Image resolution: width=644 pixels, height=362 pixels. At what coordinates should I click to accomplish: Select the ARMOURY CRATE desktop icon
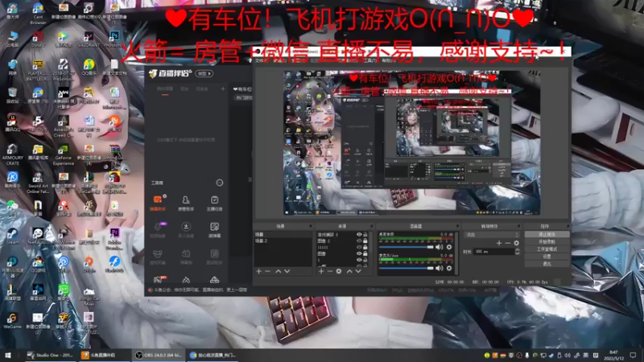[12, 155]
